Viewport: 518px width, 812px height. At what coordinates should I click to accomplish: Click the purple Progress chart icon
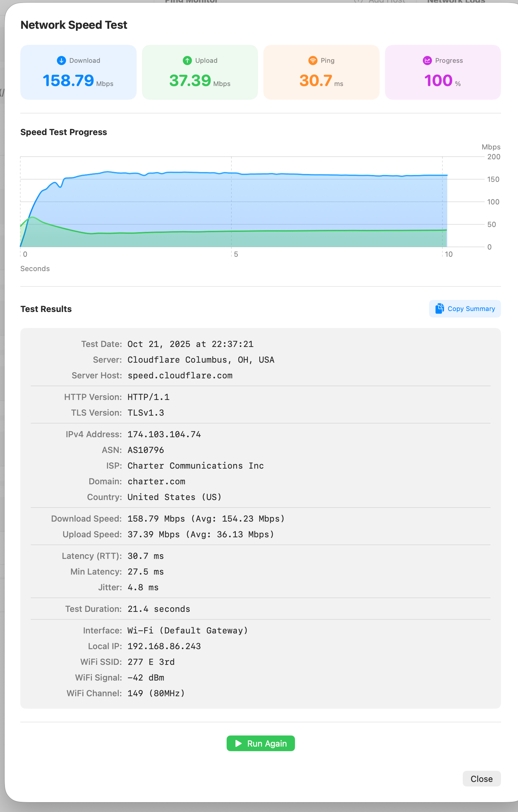[x=427, y=60]
